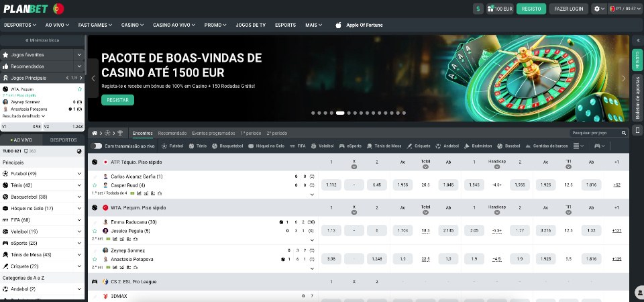Open the 100 EUR gift bonus
The height and width of the screenshot is (302, 644).
[500, 9]
